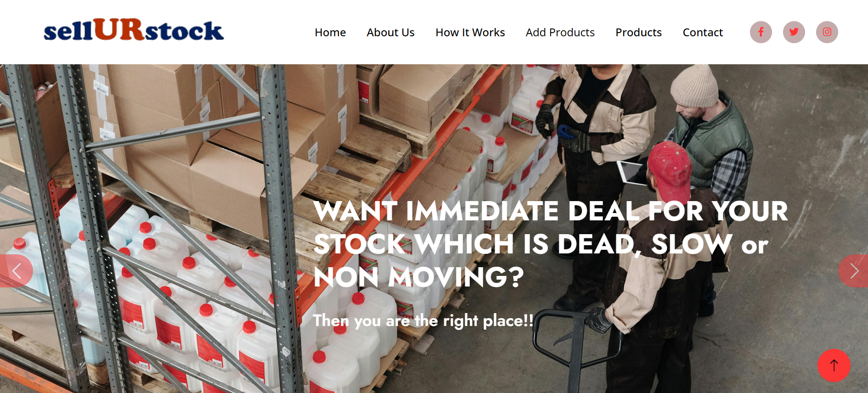868x393 pixels.
Task: Click the 'NON MOVING?' headline line
Action: click(418, 277)
